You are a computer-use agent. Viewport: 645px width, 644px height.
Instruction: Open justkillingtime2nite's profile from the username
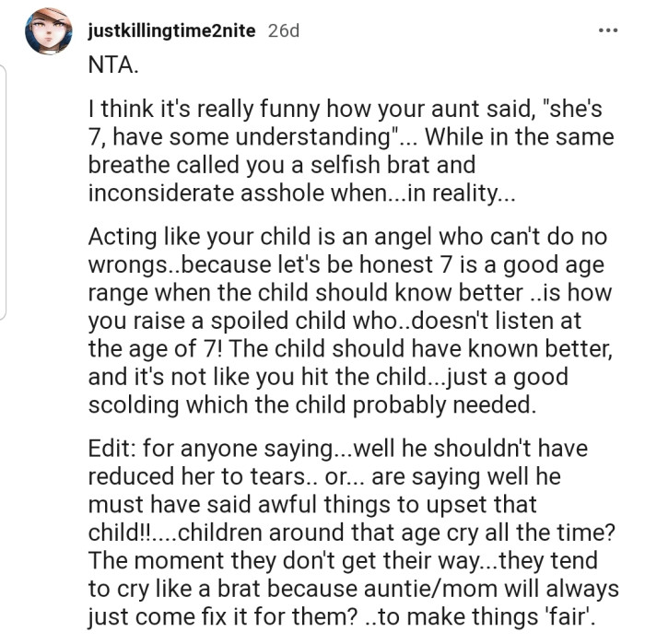click(170, 30)
